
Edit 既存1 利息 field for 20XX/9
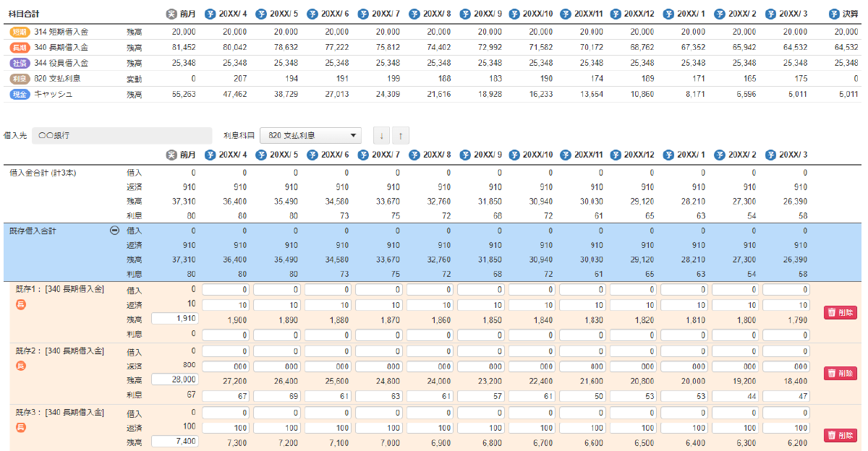(481, 335)
